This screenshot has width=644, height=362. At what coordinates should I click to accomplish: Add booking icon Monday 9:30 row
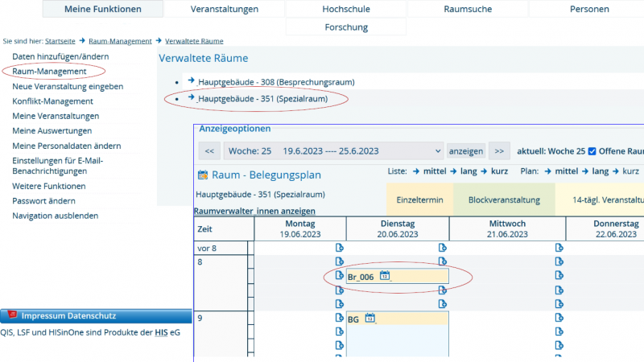[339, 345]
